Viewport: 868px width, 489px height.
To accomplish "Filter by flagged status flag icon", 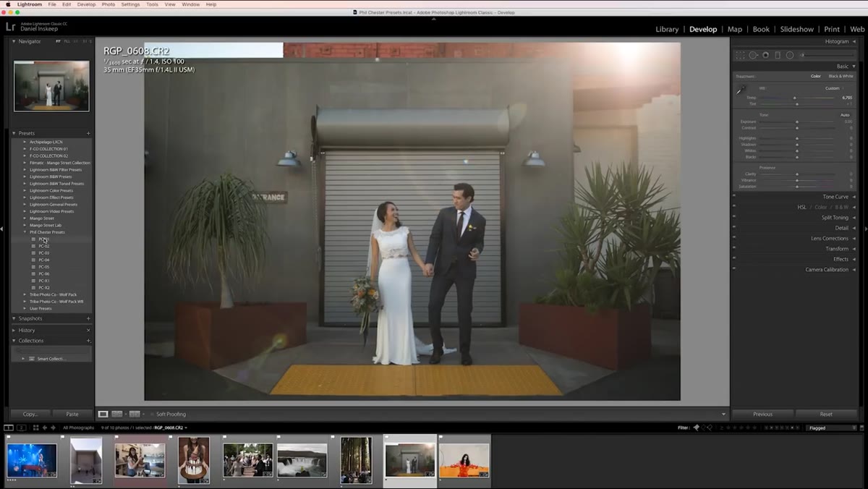I will (697, 428).
